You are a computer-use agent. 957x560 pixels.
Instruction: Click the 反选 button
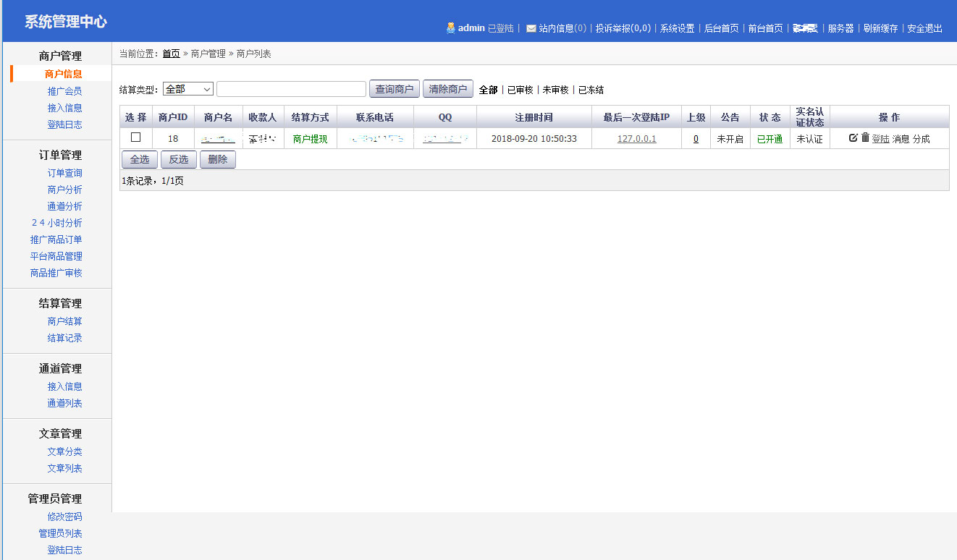(178, 160)
